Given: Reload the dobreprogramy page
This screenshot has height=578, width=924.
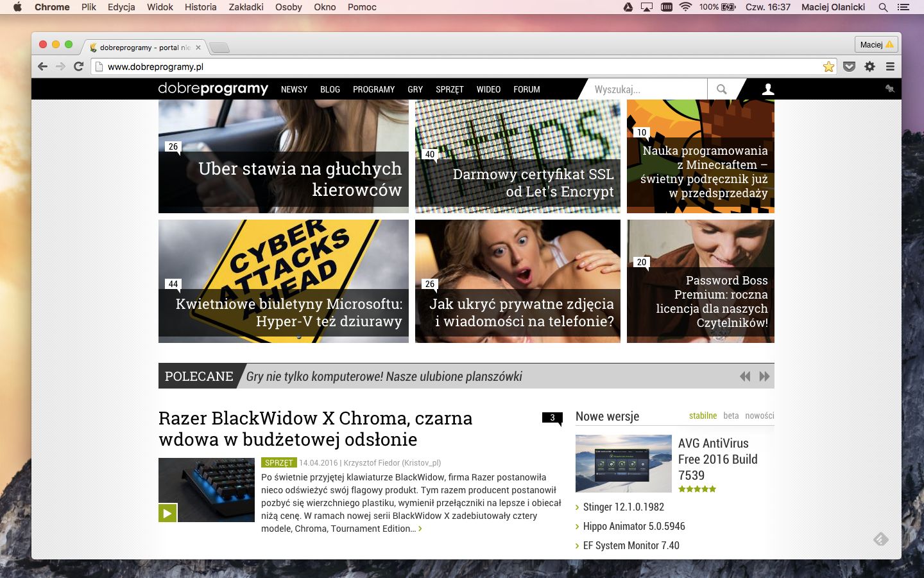Looking at the screenshot, I should click(x=78, y=66).
